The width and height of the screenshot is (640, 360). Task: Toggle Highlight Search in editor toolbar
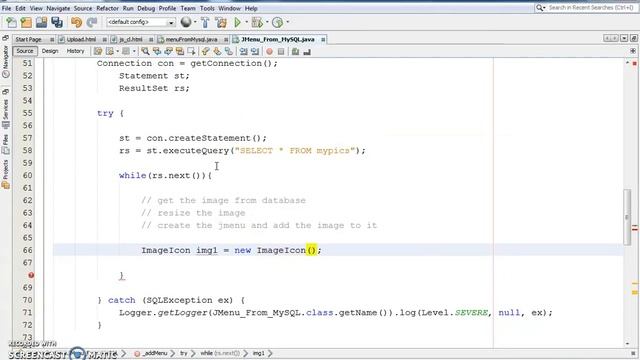tap(180, 51)
